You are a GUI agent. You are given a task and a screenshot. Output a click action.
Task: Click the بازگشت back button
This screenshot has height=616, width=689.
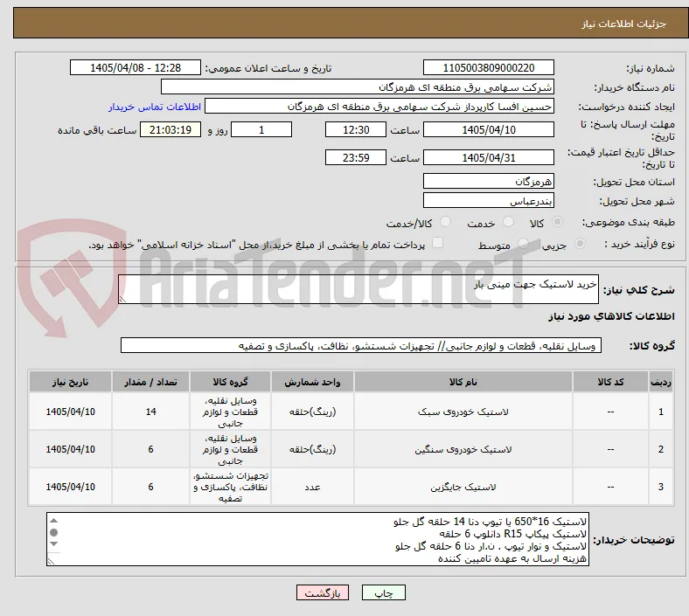pyautogui.click(x=323, y=593)
